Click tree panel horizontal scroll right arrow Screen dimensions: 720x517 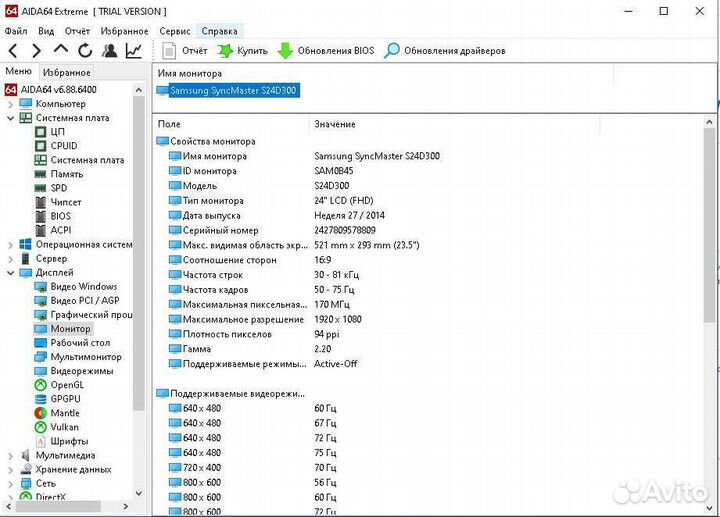click(126, 506)
